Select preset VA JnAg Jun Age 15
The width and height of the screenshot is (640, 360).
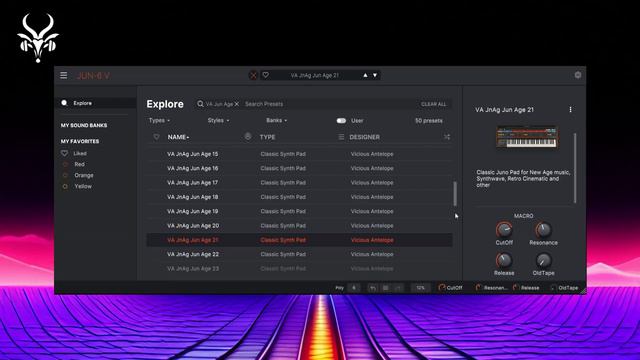click(300, 154)
